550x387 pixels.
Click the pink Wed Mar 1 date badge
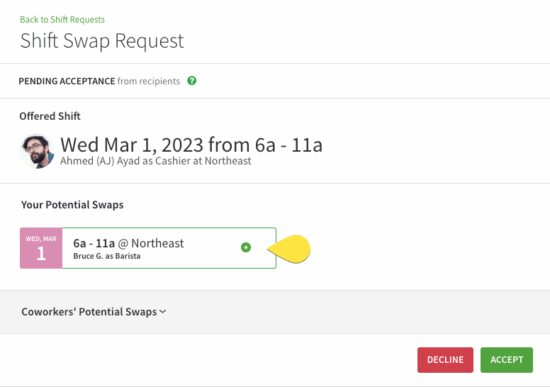click(x=41, y=248)
